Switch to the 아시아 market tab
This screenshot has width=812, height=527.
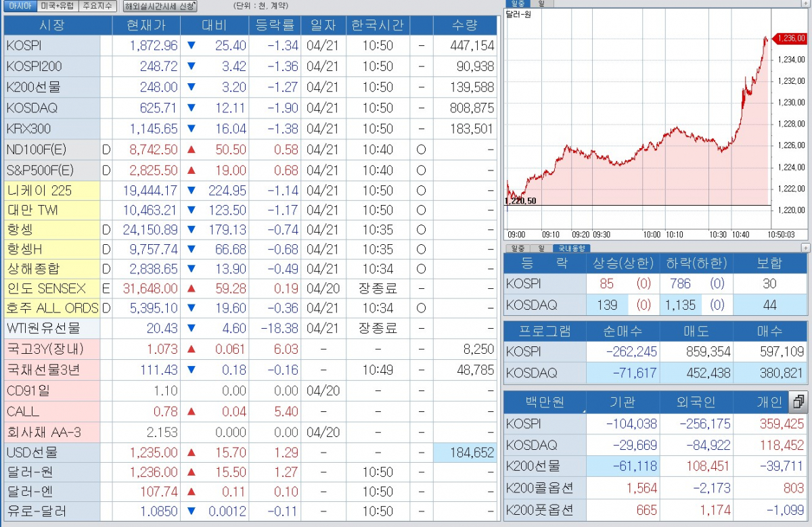20,6
